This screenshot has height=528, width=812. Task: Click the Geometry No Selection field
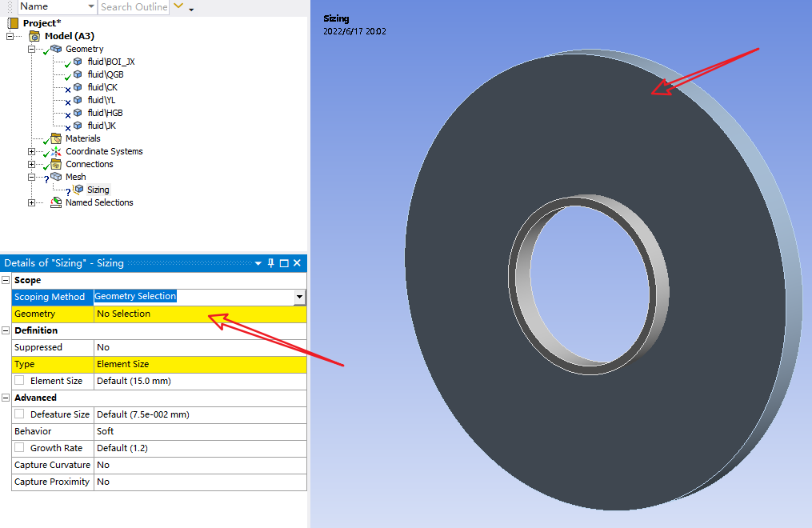point(200,314)
